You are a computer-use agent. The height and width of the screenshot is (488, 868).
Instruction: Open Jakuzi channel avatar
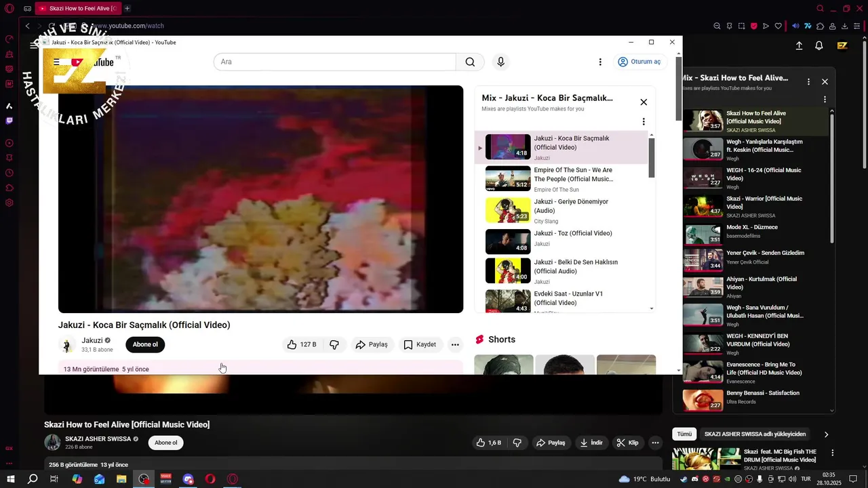(67, 345)
